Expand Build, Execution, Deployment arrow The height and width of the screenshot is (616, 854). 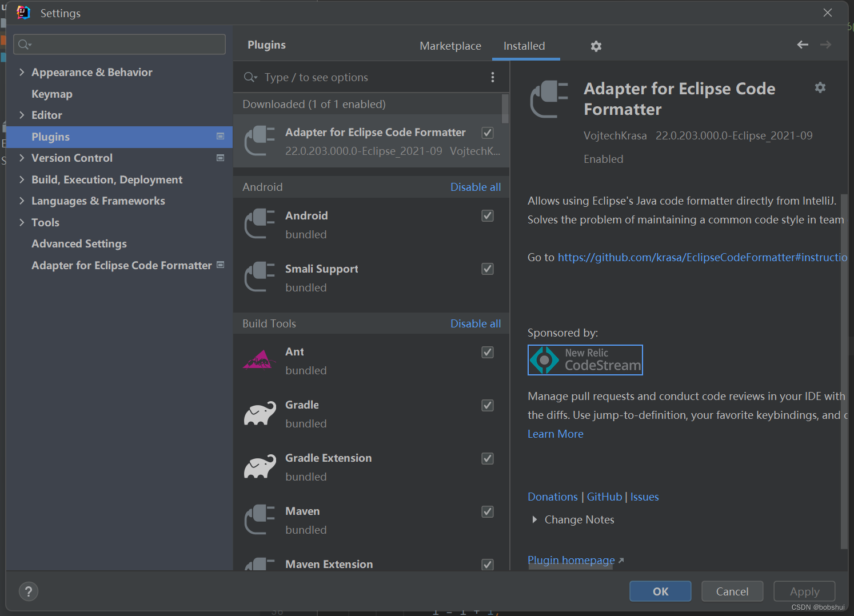click(22, 179)
